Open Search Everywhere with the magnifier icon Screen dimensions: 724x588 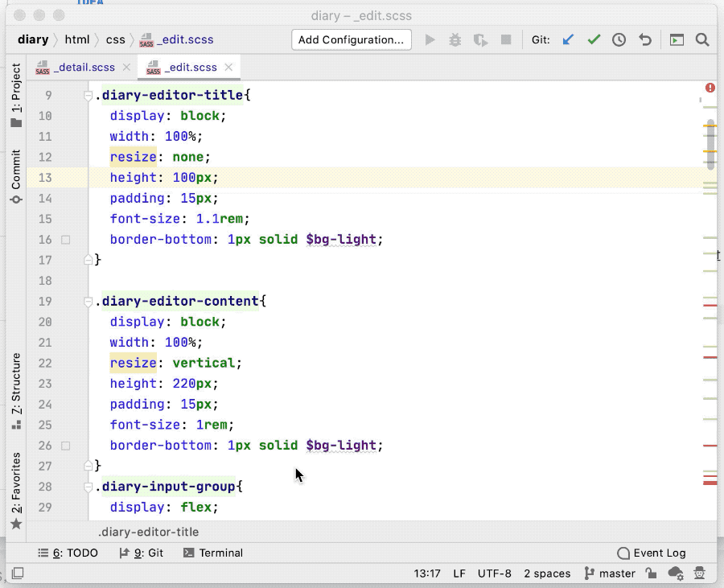(x=702, y=39)
